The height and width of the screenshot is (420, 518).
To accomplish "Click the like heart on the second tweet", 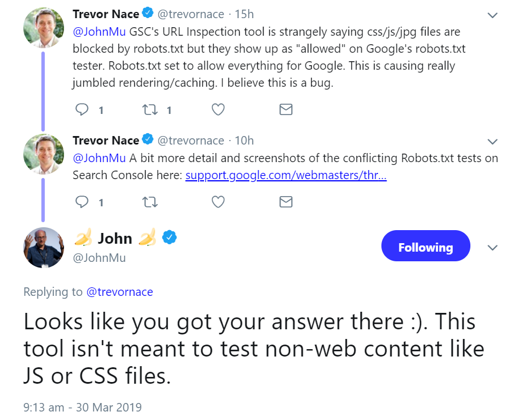I will [x=218, y=201].
